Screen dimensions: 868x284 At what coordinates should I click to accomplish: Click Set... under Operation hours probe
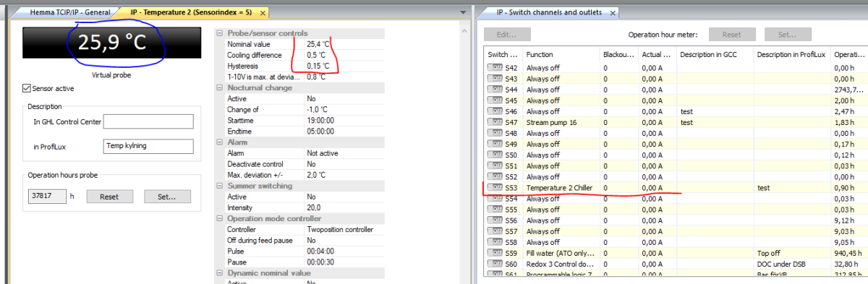click(x=167, y=197)
